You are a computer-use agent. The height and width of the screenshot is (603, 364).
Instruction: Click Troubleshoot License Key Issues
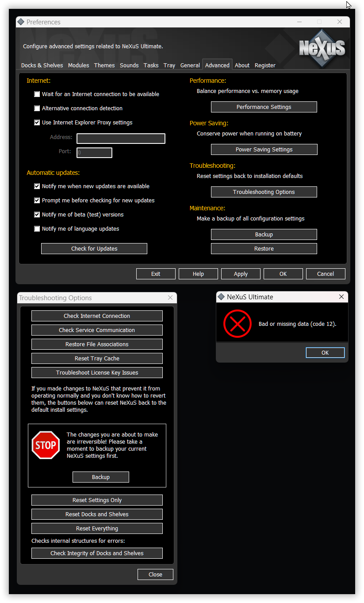97,373
